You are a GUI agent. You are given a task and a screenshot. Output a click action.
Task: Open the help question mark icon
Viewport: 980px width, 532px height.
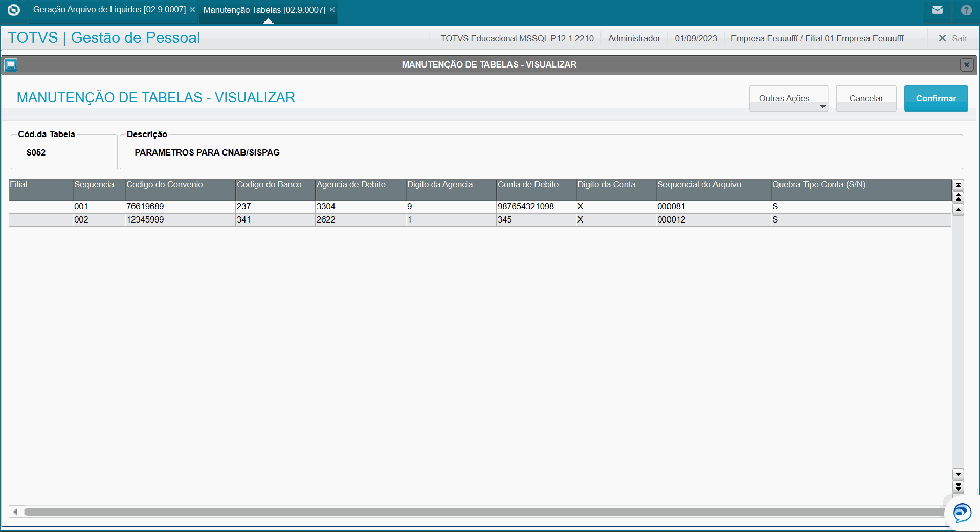(x=966, y=10)
